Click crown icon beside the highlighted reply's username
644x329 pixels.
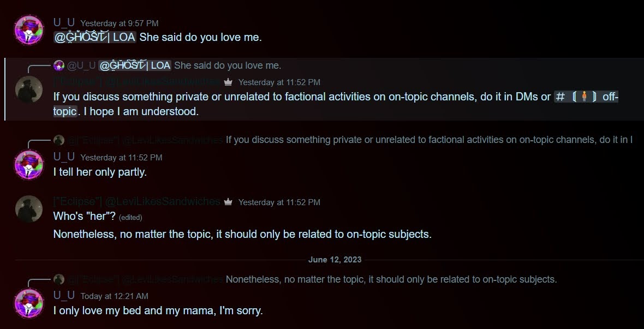point(228,82)
